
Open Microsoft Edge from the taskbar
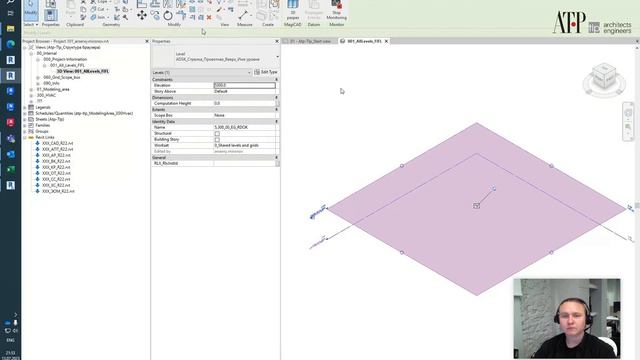coord(11,44)
